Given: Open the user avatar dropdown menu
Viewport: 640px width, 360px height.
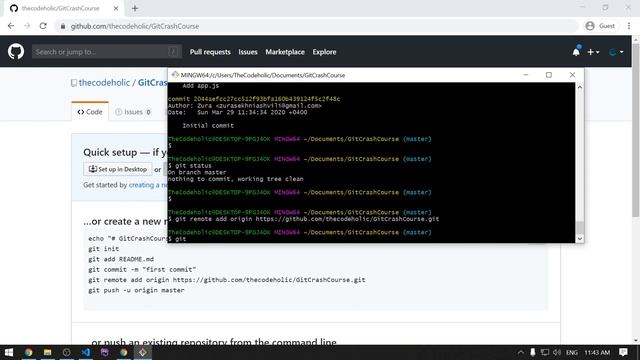Looking at the screenshot, I should coord(616,52).
